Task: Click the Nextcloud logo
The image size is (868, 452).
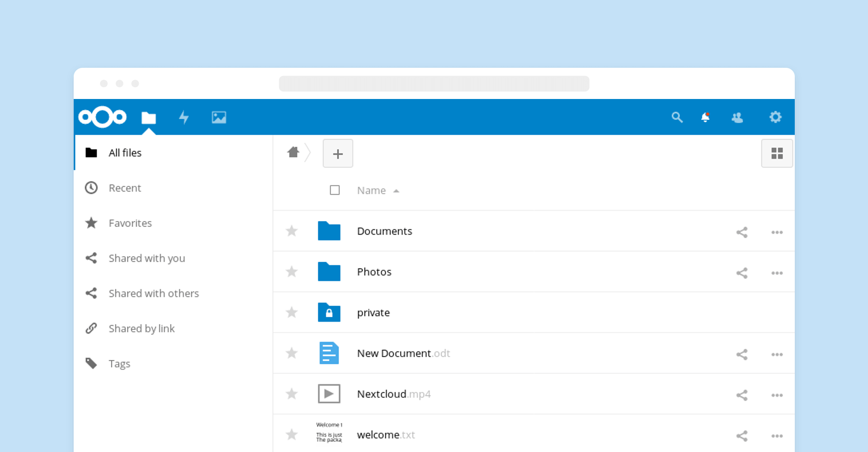Action: click(103, 117)
